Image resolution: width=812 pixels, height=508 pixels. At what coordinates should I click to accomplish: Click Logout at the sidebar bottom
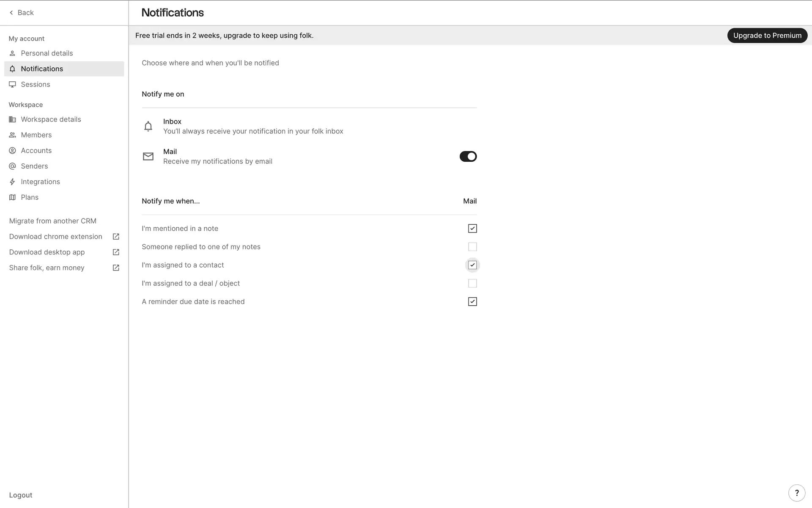[x=21, y=495]
